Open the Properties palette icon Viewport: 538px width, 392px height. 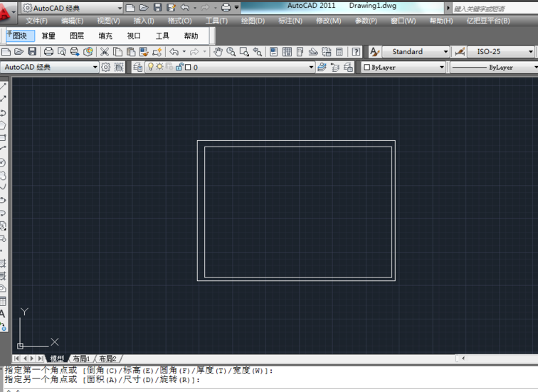(273, 52)
